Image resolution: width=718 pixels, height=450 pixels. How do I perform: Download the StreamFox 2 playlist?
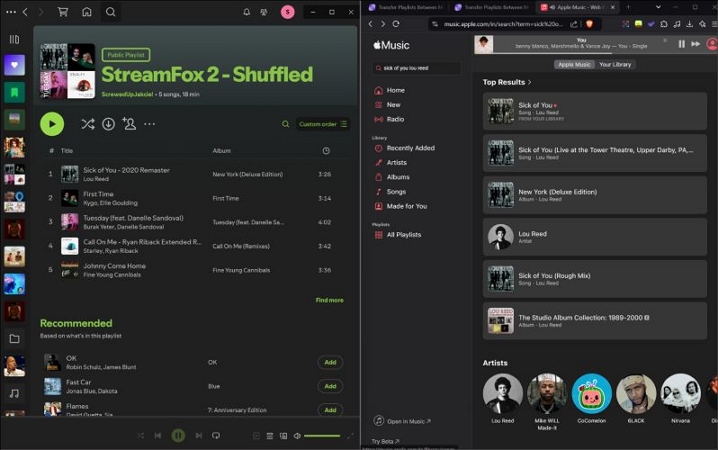point(108,124)
